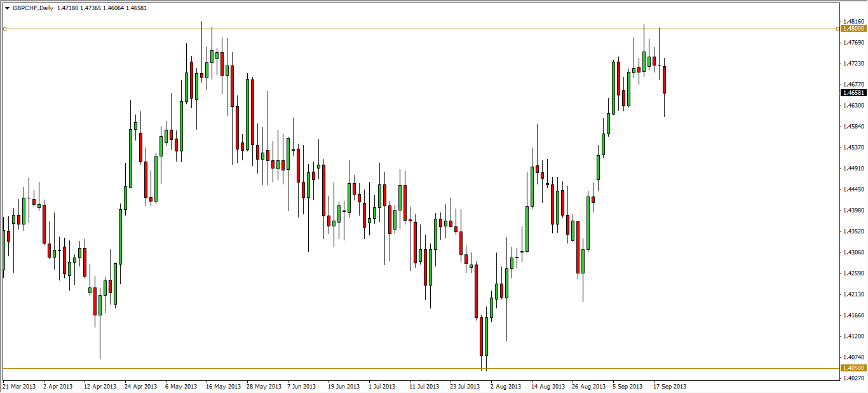This screenshot has width=868, height=393.
Task: Click the 5 Sep 2013 date label
Action: point(628,386)
